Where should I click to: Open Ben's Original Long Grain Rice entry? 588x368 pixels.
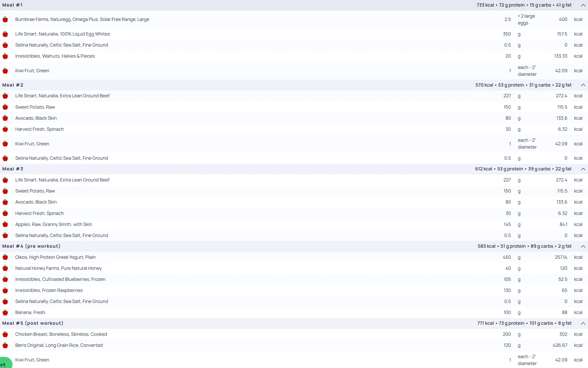point(59,345)
